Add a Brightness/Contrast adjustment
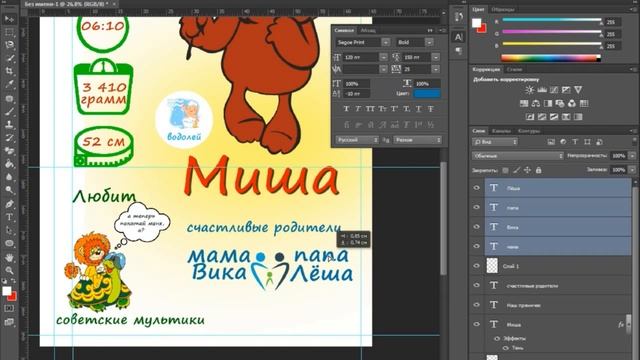 coord(529,90)
